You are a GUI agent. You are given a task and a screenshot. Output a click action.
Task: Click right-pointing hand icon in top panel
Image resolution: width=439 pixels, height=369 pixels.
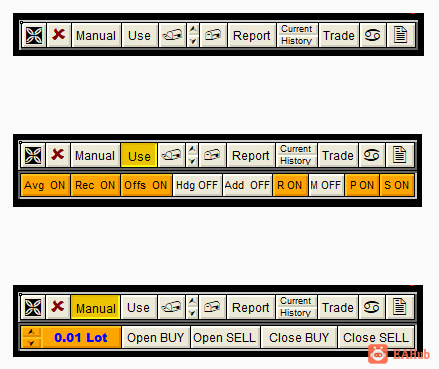click(213, 35)
